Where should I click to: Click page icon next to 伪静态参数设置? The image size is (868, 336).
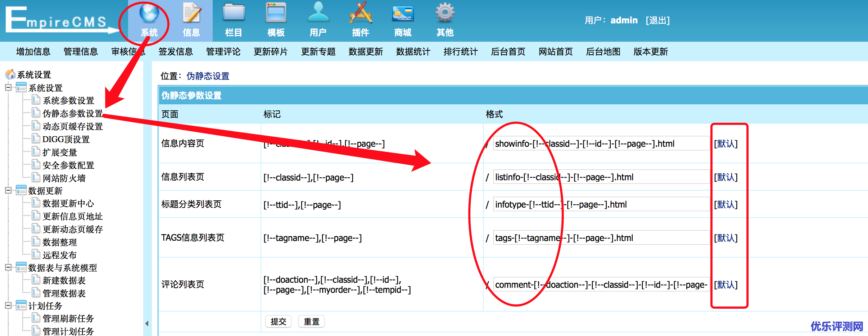[36, 113]
